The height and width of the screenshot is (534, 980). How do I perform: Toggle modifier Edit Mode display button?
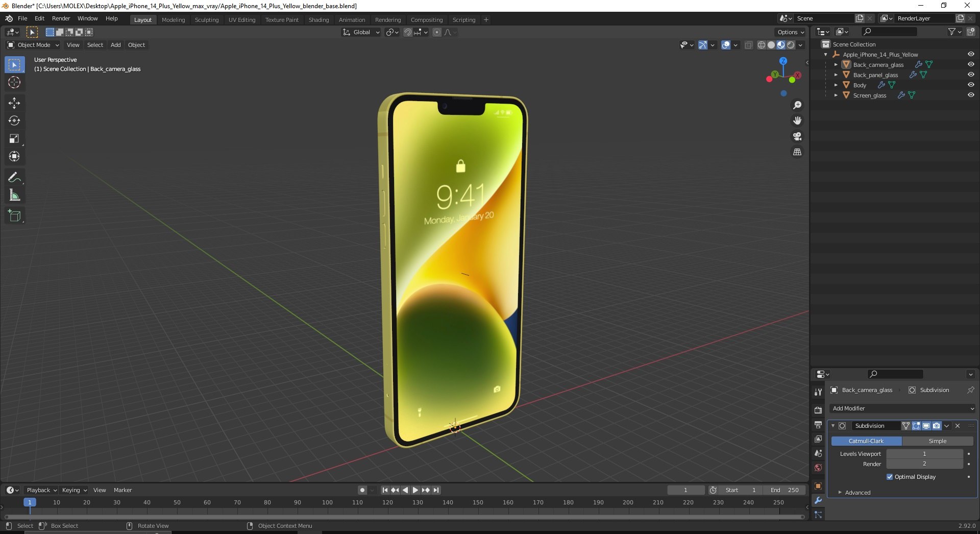[916, 426]
